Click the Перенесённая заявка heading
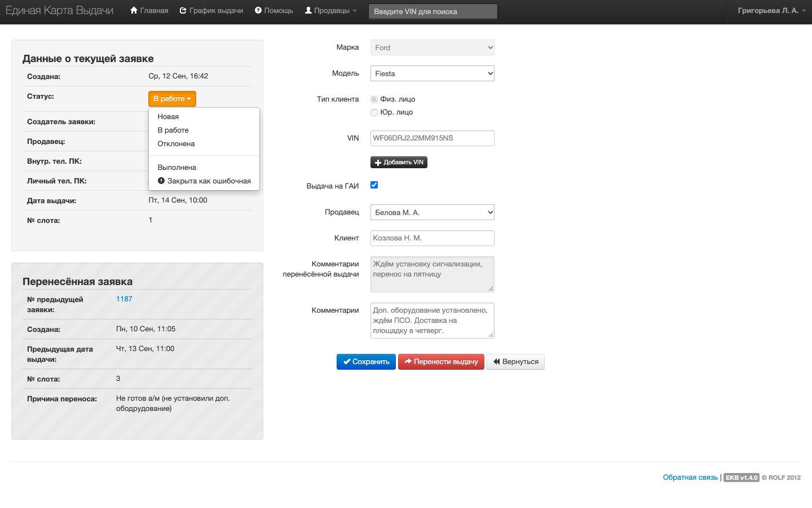 [78, 282]
